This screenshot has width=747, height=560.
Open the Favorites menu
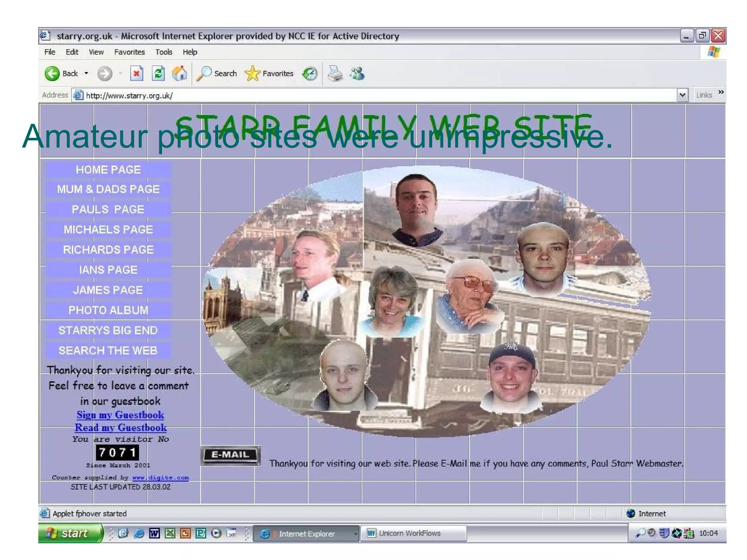pyautogui.click(x=129, y=52)
